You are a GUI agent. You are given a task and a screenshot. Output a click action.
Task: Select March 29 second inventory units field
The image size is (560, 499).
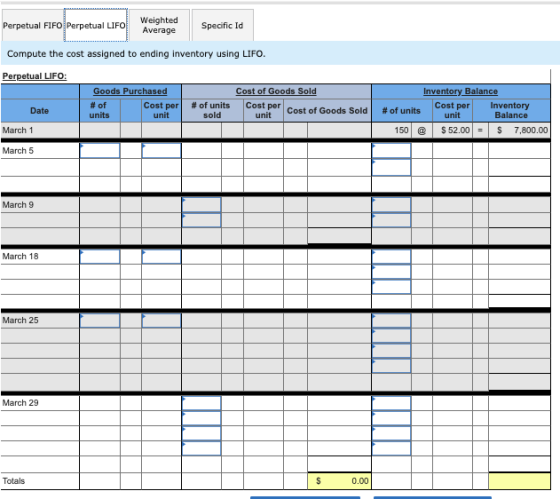[391, 418]
